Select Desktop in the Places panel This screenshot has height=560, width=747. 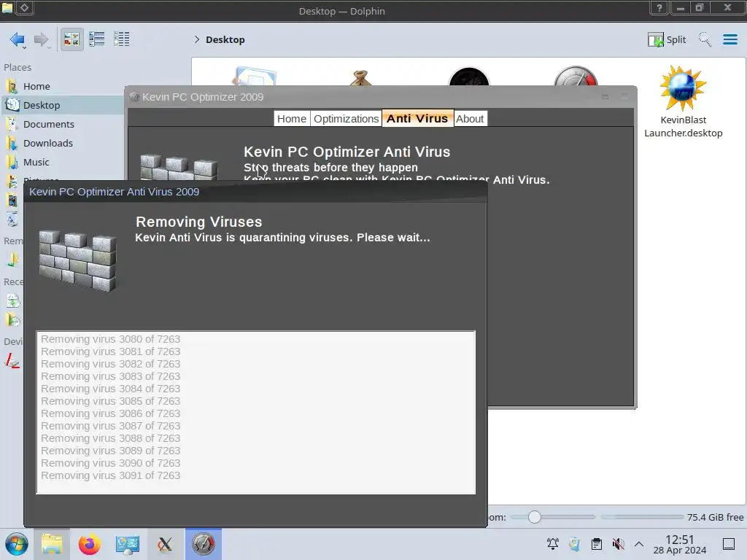(x=62, y=105)
